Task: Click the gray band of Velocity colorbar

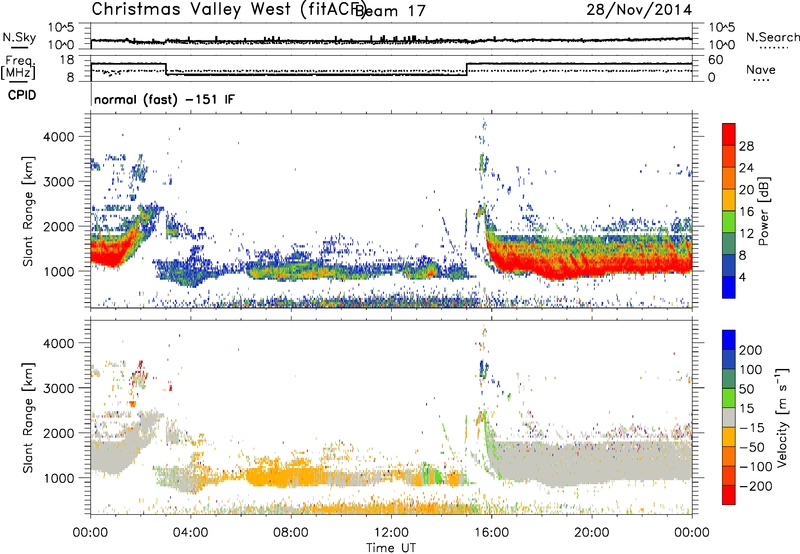Action: (x=729, y=418)
